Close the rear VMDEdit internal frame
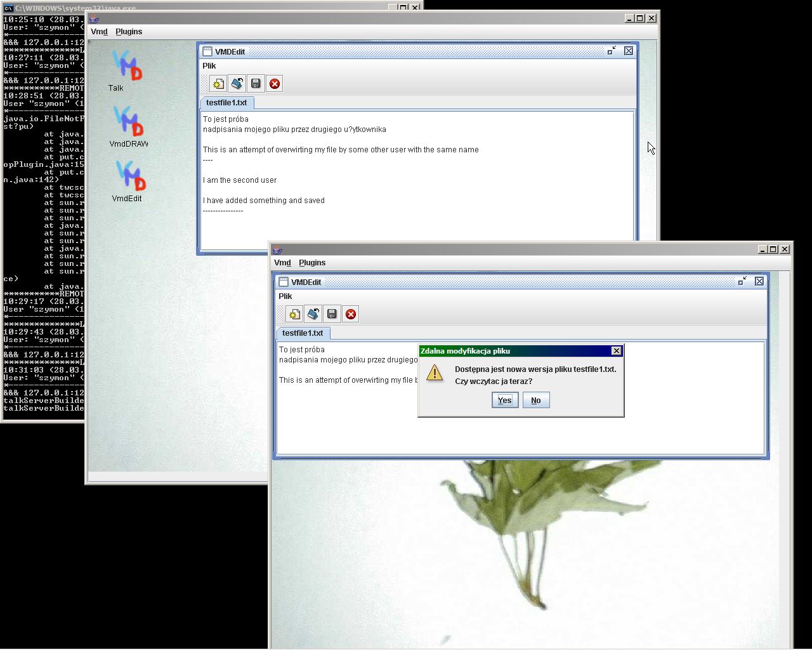This screenshot has height=650, width=812. pyautogui.click(x=628, y=51)
